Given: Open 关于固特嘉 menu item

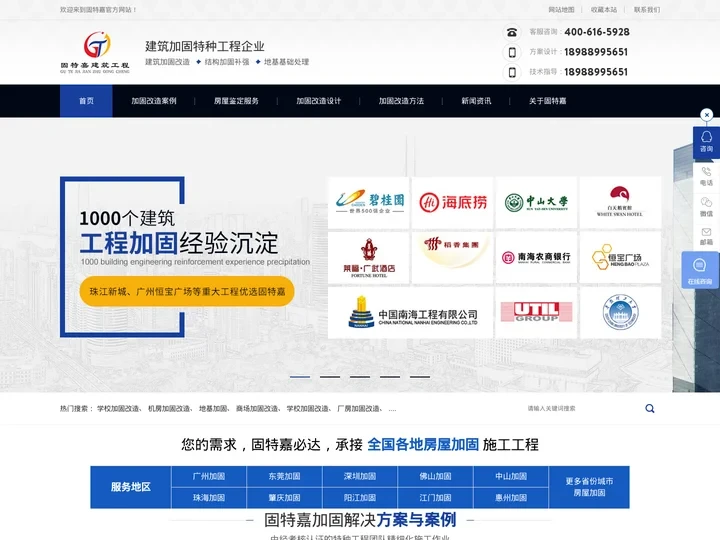Looking at the screenshot, I should click(547, 101).
